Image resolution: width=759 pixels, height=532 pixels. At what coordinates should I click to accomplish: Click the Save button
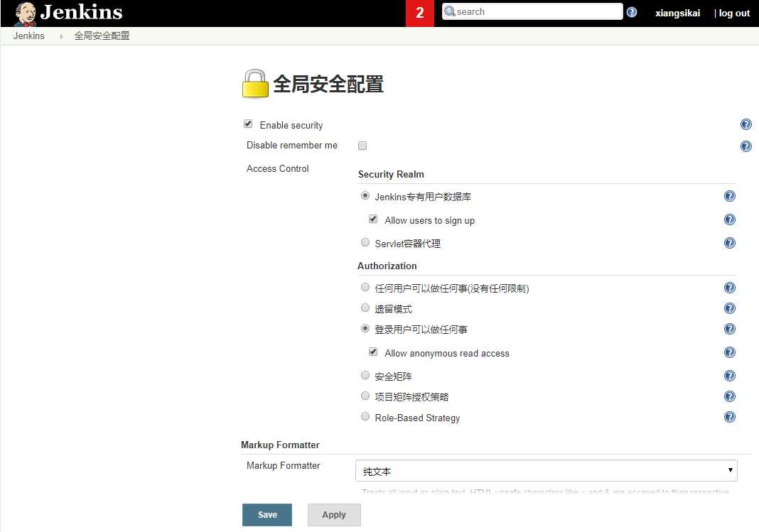267,514
